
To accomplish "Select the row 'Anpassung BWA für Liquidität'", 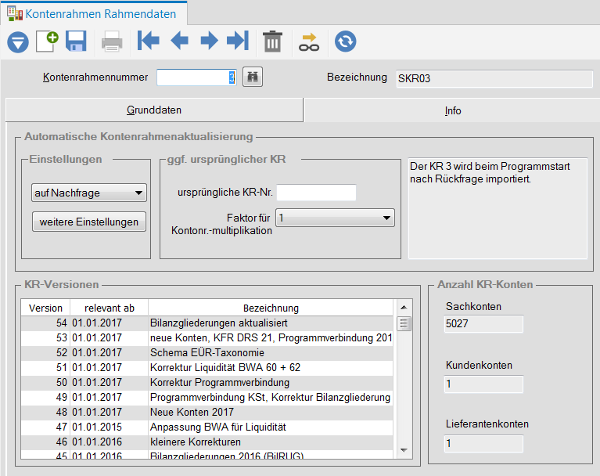I will coord(207,427).
